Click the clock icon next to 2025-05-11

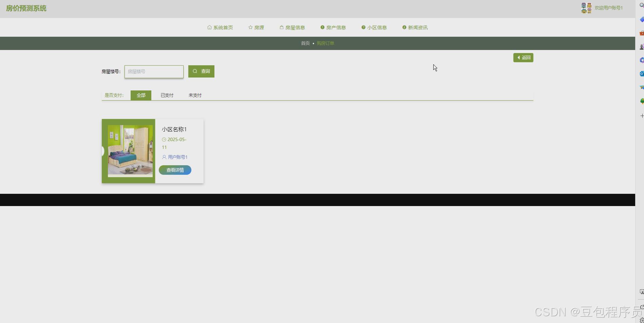[x=164, y=139]
